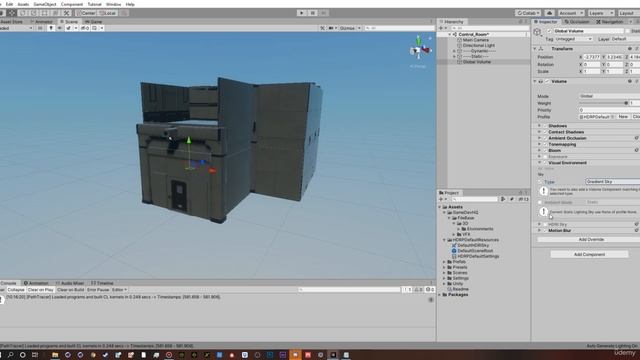Switch to the Occlusion tab
The image size is (640, 360).
tap(577, 22)
